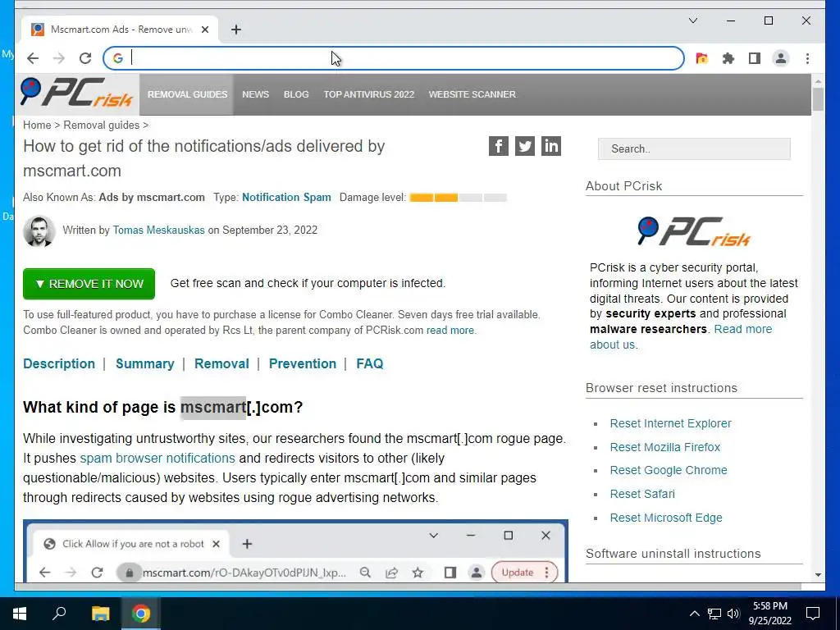Open the Chrome profile avatar
Viewport: 840px width, 630px height.
click(x=781, y=58)
